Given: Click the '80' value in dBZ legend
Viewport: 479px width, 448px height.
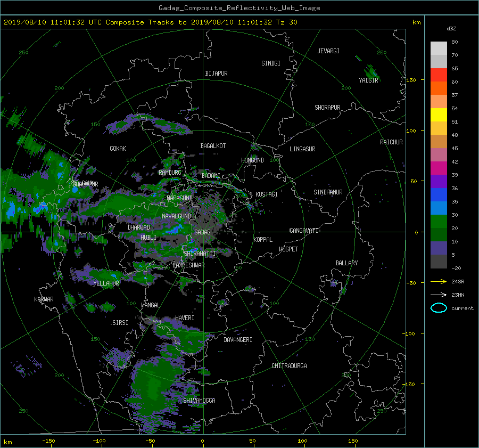Looking at the screenshot, I should (455, 42).
